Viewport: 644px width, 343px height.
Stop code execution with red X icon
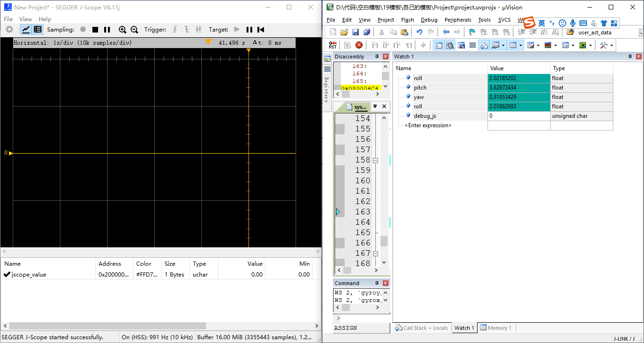pos(359,45)
